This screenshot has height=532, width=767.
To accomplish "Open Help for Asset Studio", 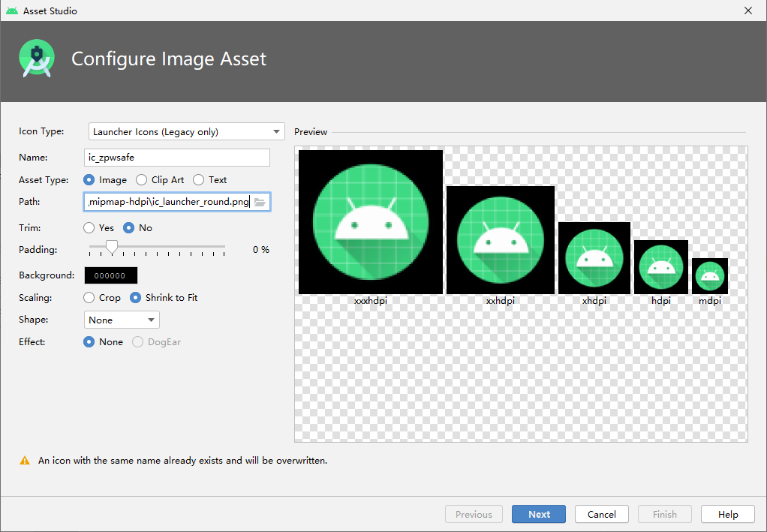I will pos(727,514).
